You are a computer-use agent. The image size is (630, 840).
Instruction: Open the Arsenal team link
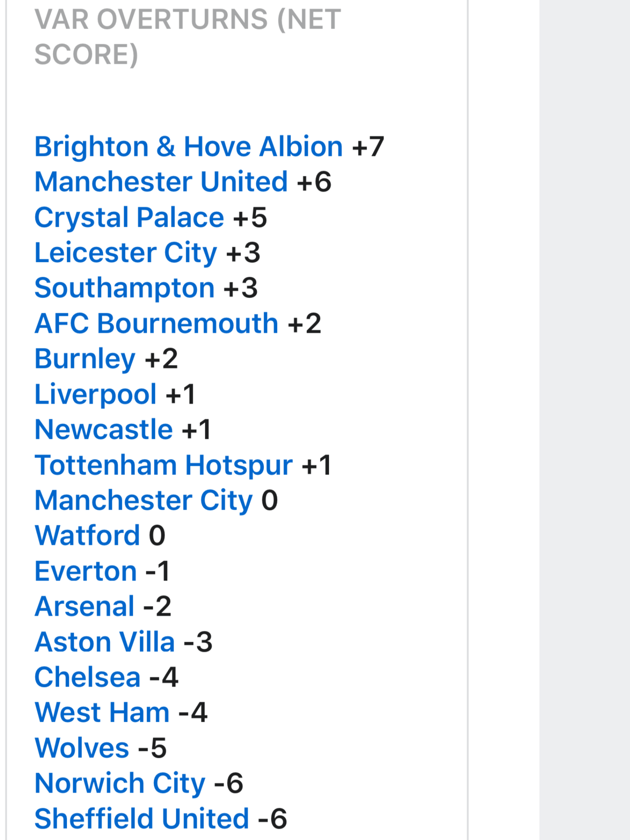tap(84, 606)
